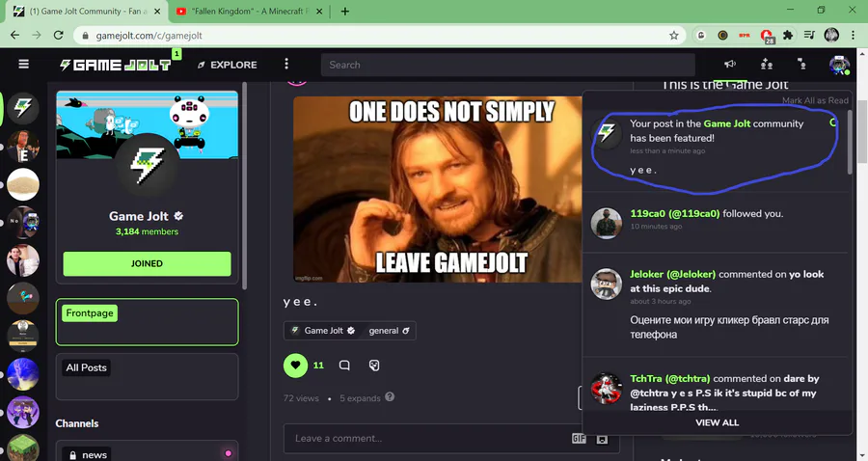Open the media control playlist icon

[x=809, y=36]
